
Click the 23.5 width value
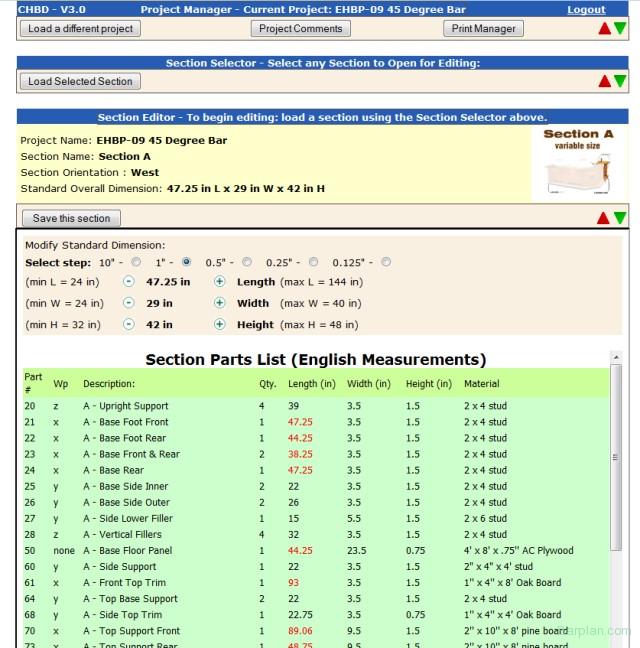click(357, 550)
